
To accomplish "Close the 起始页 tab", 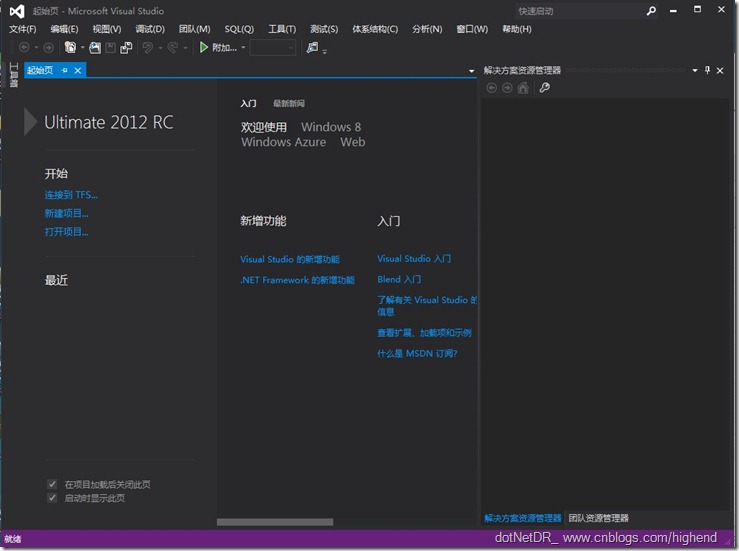I will [78, 71].
